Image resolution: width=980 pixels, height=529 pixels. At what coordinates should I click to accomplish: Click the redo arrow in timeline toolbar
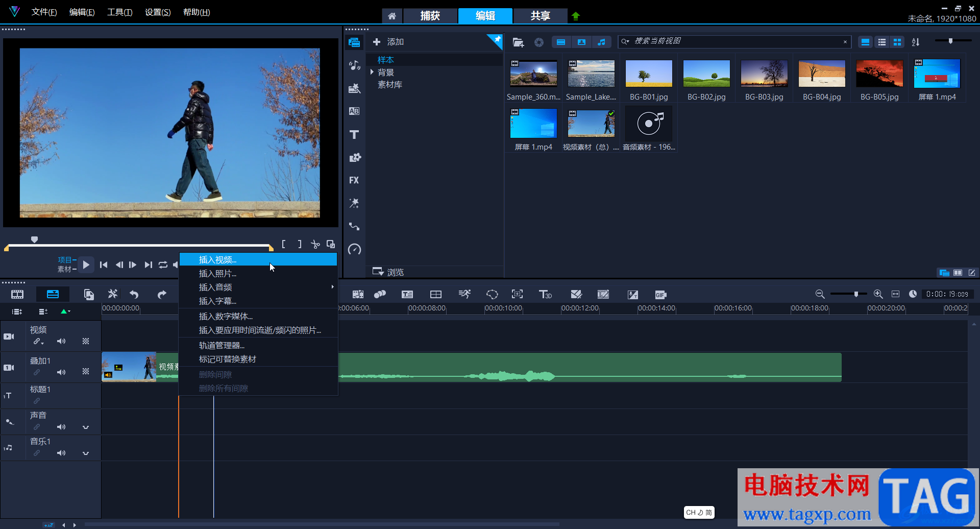162,295
